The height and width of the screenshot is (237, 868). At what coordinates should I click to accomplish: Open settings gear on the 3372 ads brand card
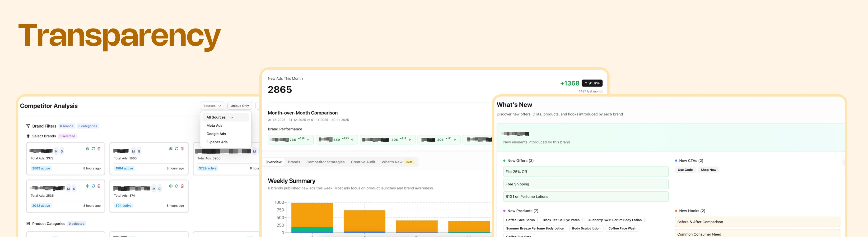point(88,149)
